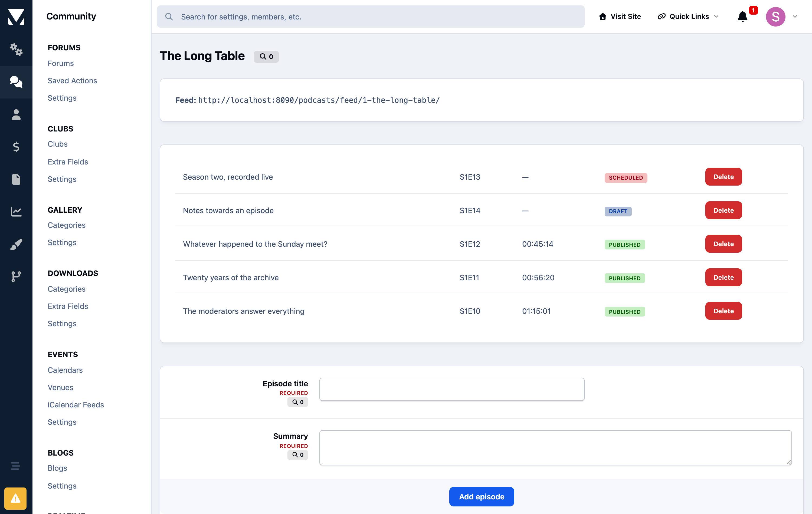Viewport: 812px width, 514px height.
Task: Expand the Quick Links dropdown
Action: 688,17
